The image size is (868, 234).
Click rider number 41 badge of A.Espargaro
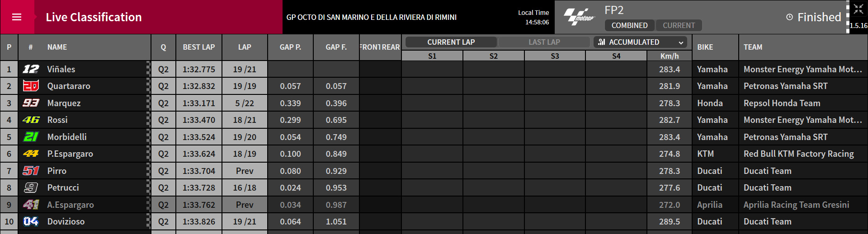point(31,205)
